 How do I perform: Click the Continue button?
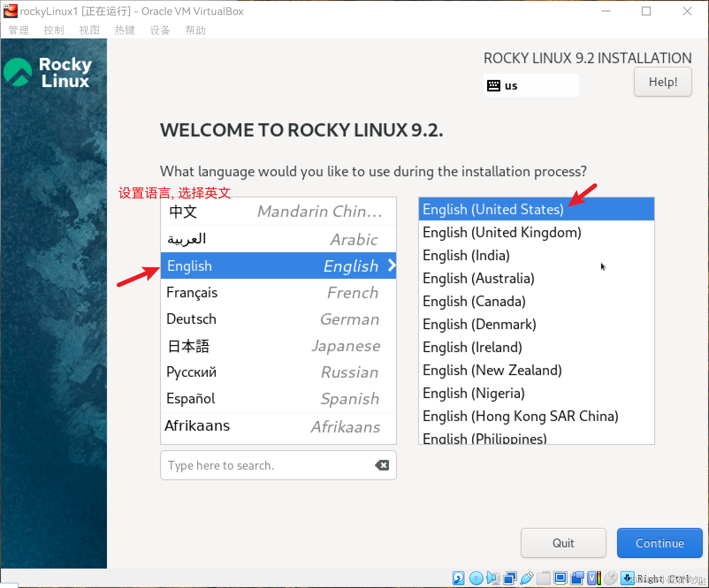click(x=659, y=543)
